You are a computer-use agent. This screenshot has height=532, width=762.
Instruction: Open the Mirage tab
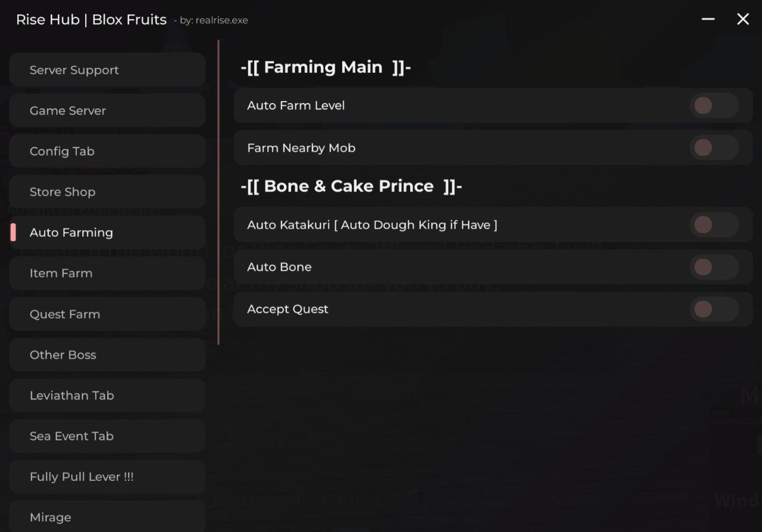[x=107, y=517]
